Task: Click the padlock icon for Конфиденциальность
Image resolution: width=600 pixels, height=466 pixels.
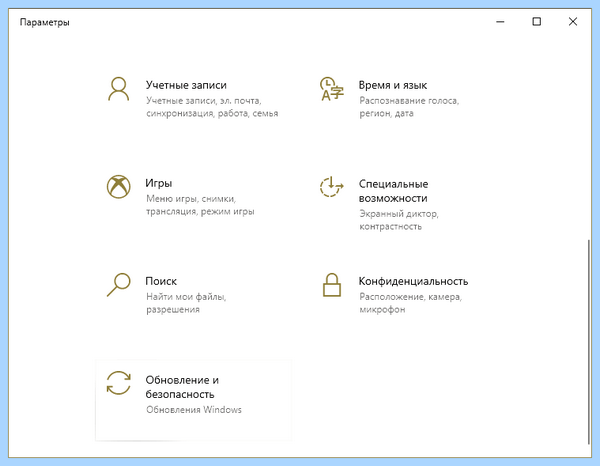Action: 332,285
